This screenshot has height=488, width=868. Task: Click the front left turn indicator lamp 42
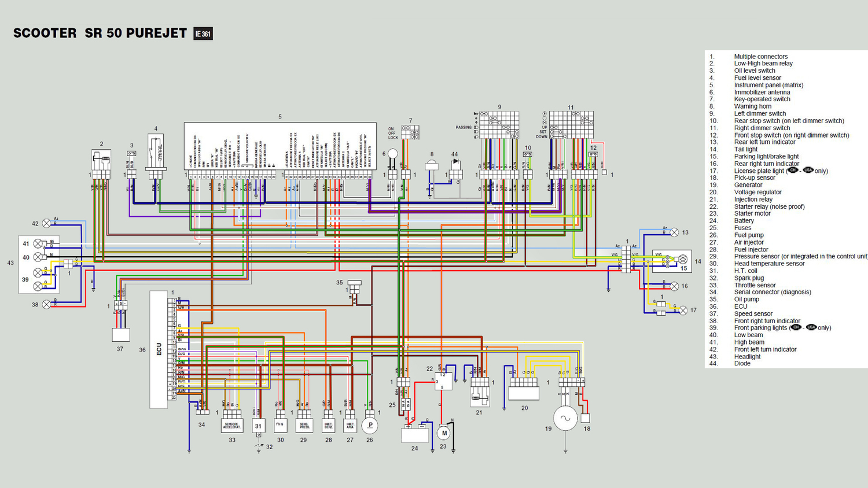click(x=47, y=223)
